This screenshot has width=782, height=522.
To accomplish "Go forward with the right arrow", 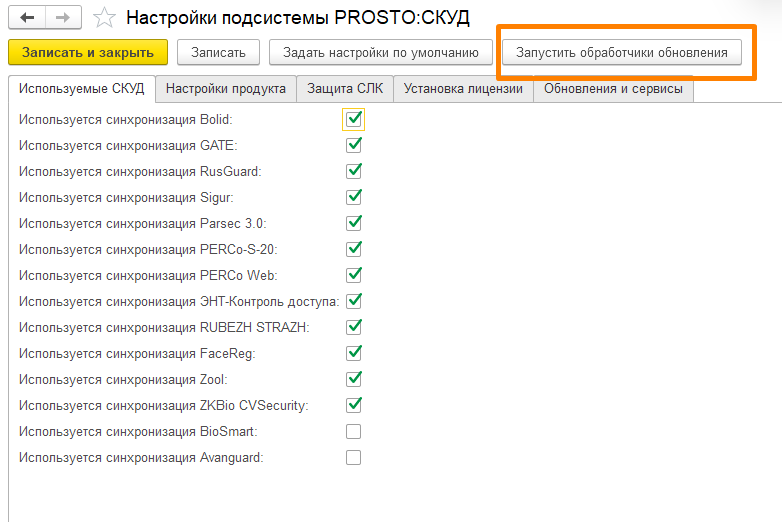I will [x=63, y=18].
